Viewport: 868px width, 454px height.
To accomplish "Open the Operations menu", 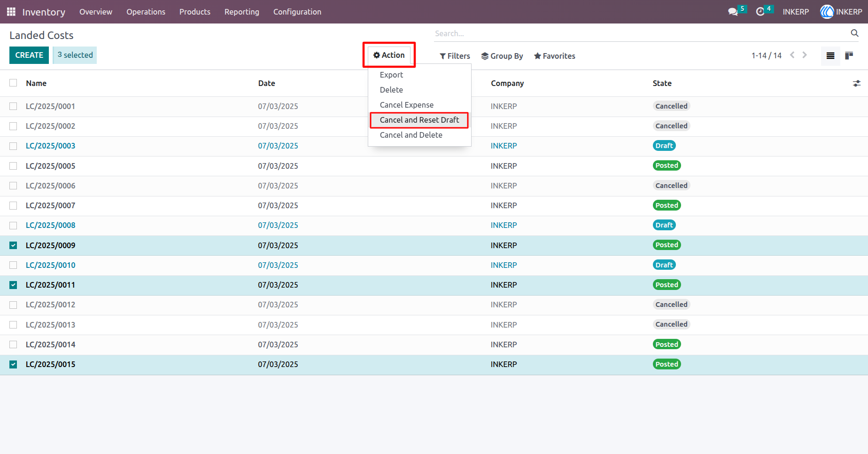I will (146, 12).
